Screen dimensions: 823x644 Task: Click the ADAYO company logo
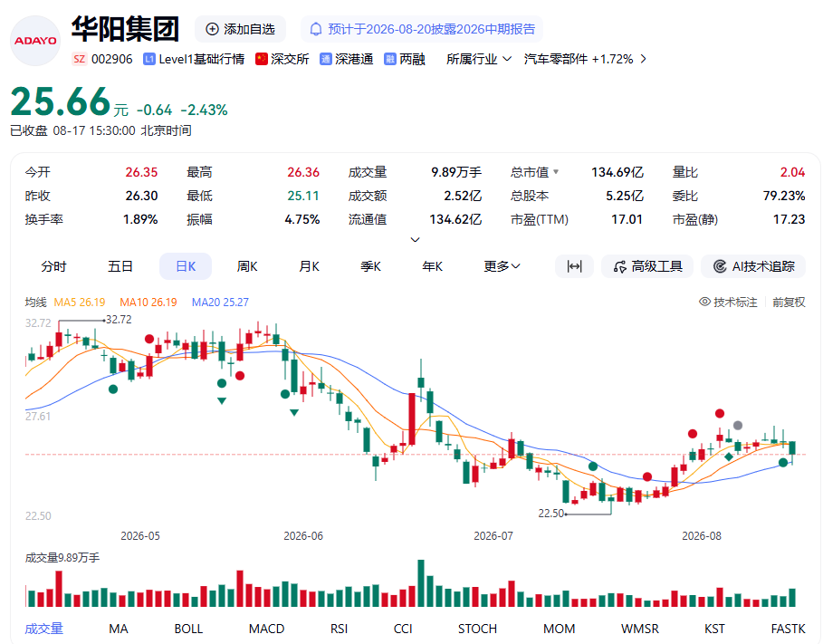coord(35,41)
